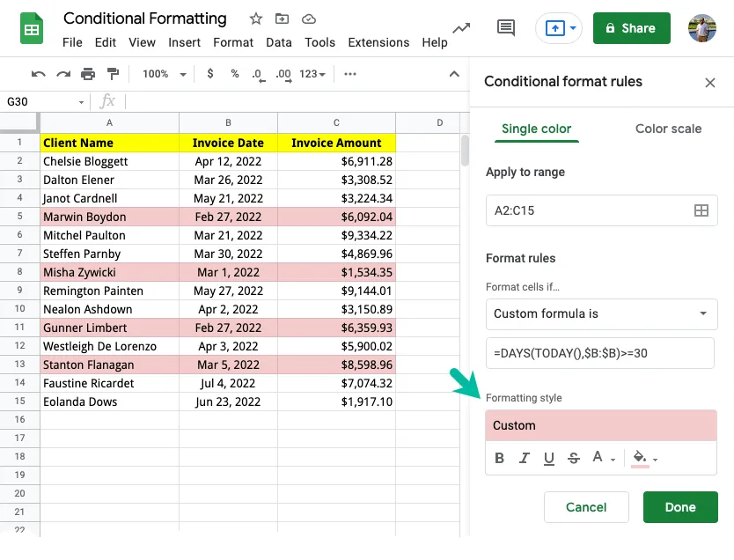The width and height of the screenshot is (734, 560).
Task: Toggle bold in formatting style
Action: coord(500,458)
